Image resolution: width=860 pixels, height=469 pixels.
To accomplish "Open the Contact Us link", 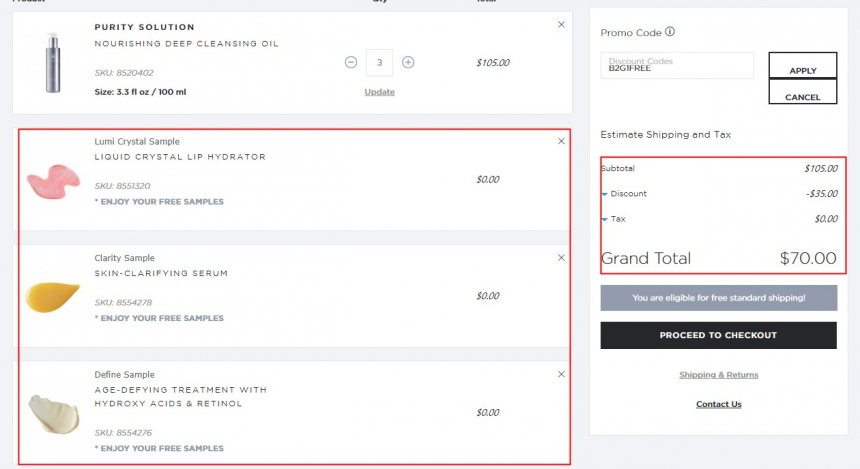I will [x=718, y=404].
